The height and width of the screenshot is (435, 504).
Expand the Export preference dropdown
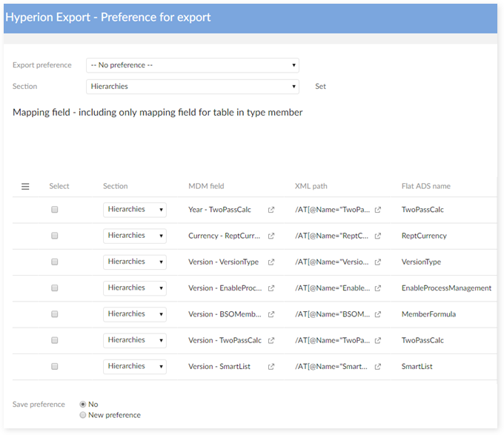coord(193,65)
